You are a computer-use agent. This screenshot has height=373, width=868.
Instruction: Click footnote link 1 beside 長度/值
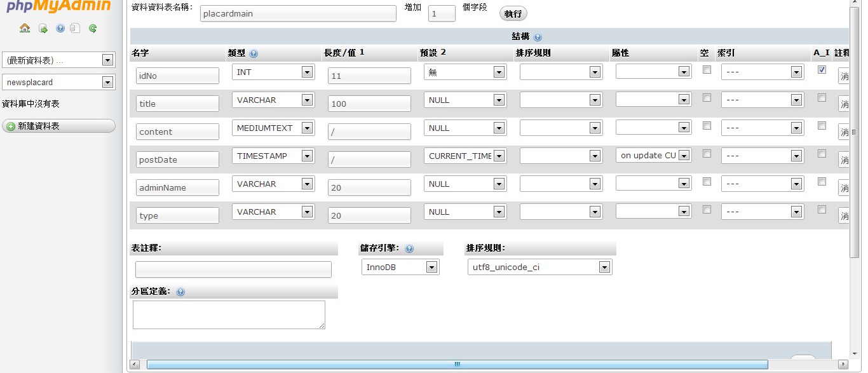[362, 52]
